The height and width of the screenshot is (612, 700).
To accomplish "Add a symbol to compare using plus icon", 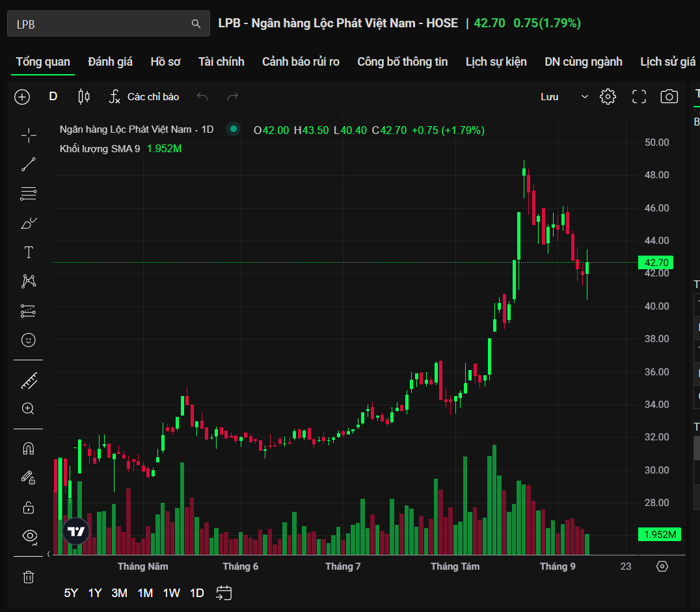I will [22, 97].
